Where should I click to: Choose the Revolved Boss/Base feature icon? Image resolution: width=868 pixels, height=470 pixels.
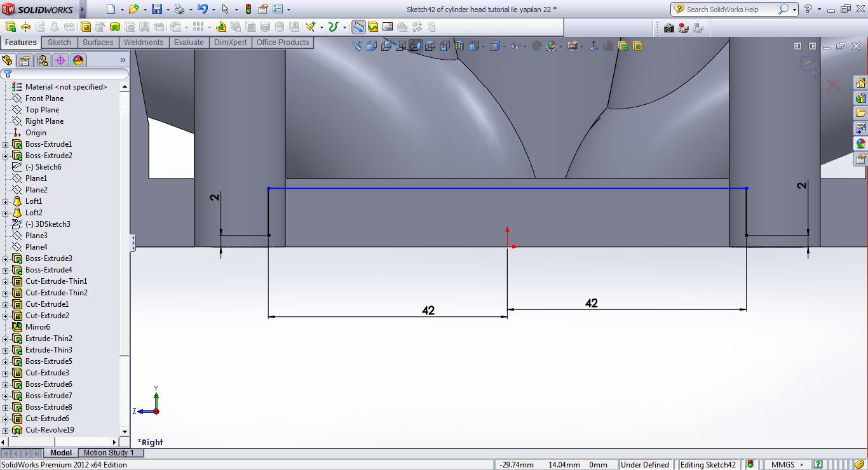pos(25,27)
